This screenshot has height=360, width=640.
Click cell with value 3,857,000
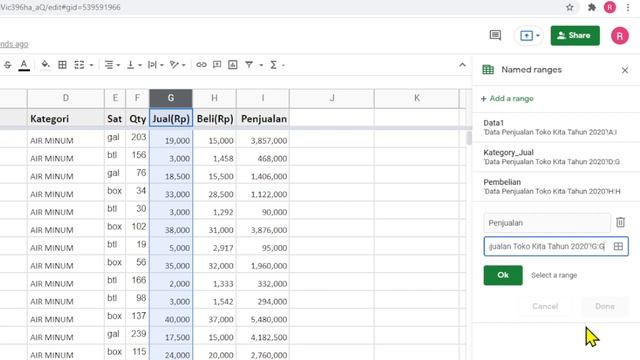click(263, 139)
